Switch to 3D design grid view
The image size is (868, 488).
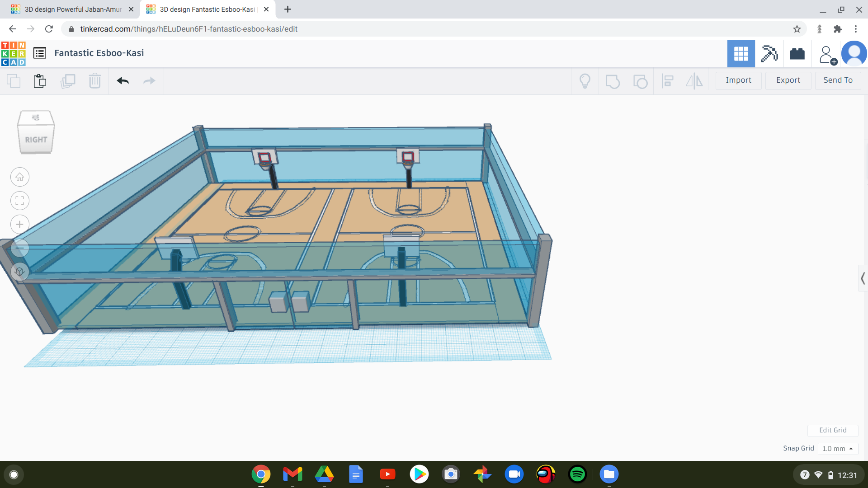pyautogui.click(x=741, y=54)
